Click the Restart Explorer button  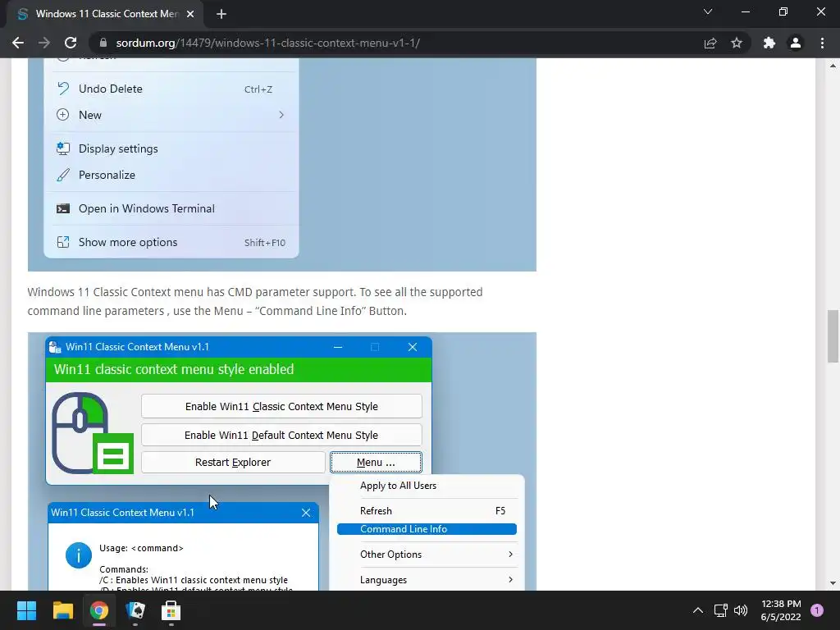[x=233, y=463]
